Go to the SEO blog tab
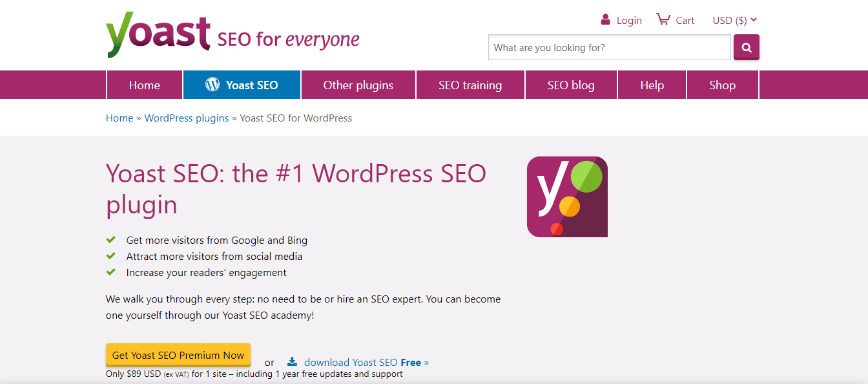The image size is (868, 384). coord(571,85)
